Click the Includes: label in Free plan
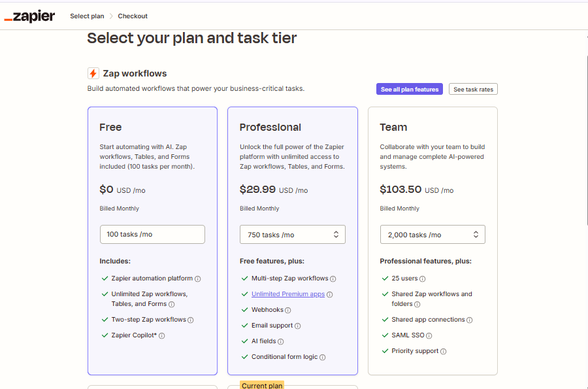The height and width of the screenshot is (389, 588). click(x=115, y=261)
